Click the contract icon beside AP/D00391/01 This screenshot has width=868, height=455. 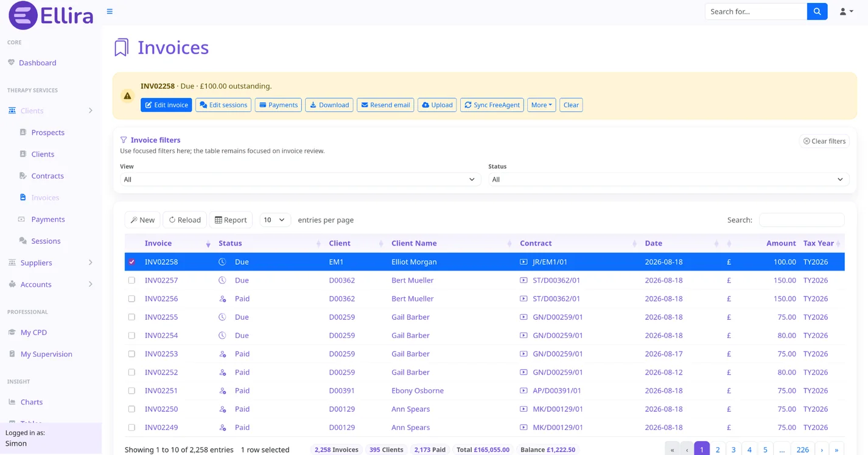tap(523, 390)
